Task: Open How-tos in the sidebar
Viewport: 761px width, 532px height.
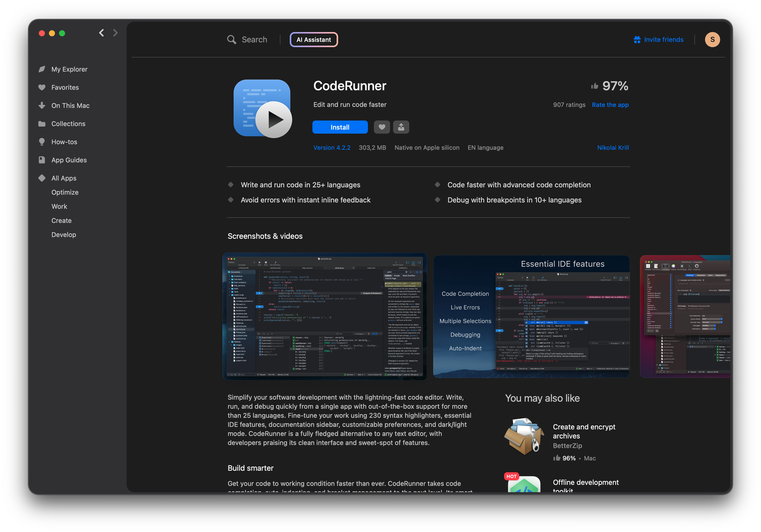Action: [x=64, y=142]
